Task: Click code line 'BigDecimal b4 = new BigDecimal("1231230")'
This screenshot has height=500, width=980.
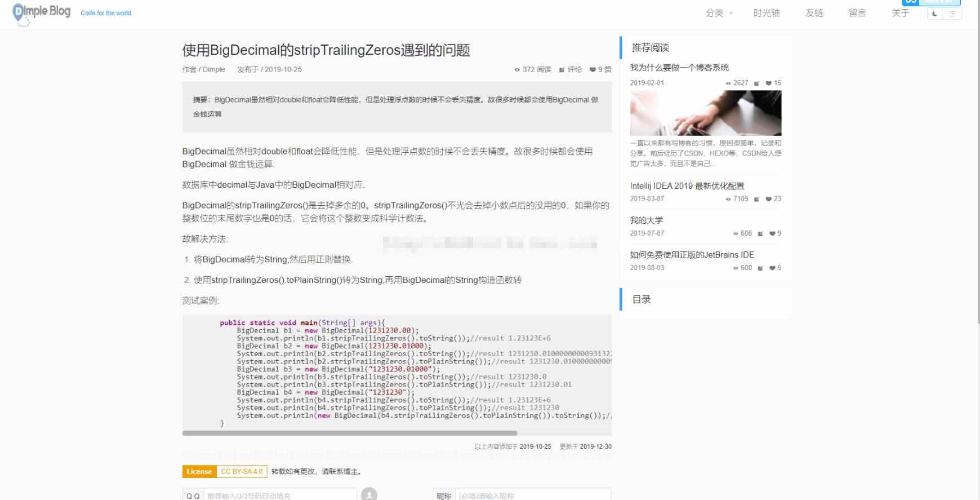Action: click(326, 392)
